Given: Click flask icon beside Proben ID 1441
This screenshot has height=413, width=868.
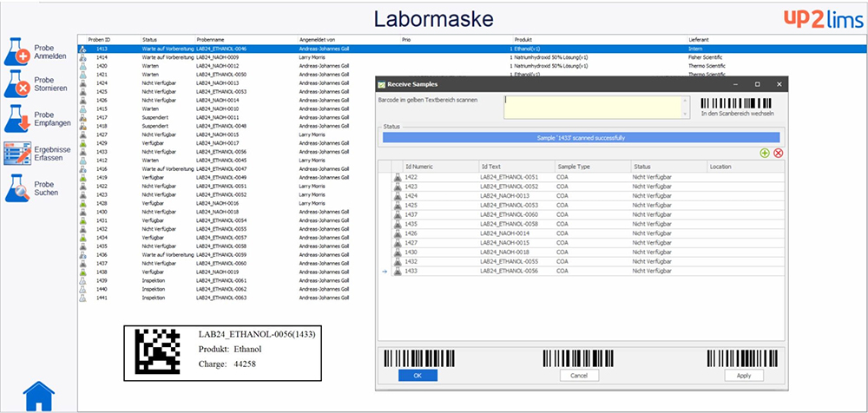Looking at the screenshot, I should pyautogui.click(x=82, y=298).
